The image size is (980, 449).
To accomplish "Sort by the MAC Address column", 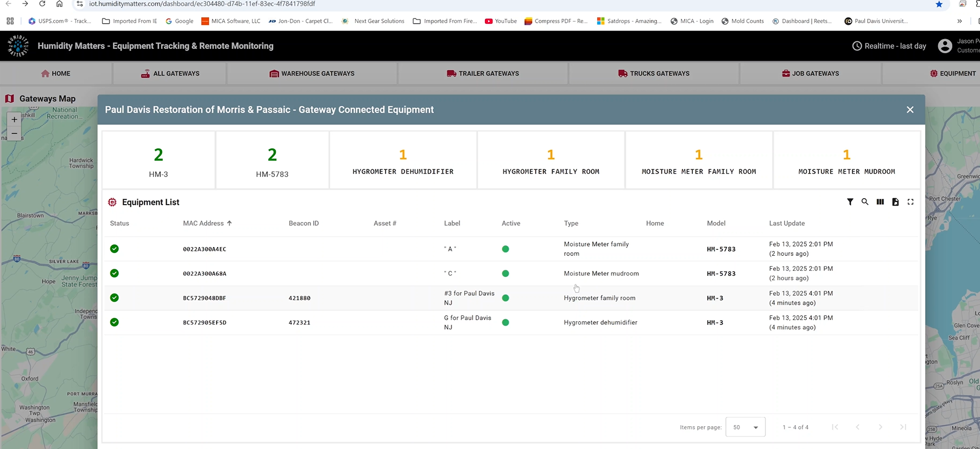I will point(203,223).
